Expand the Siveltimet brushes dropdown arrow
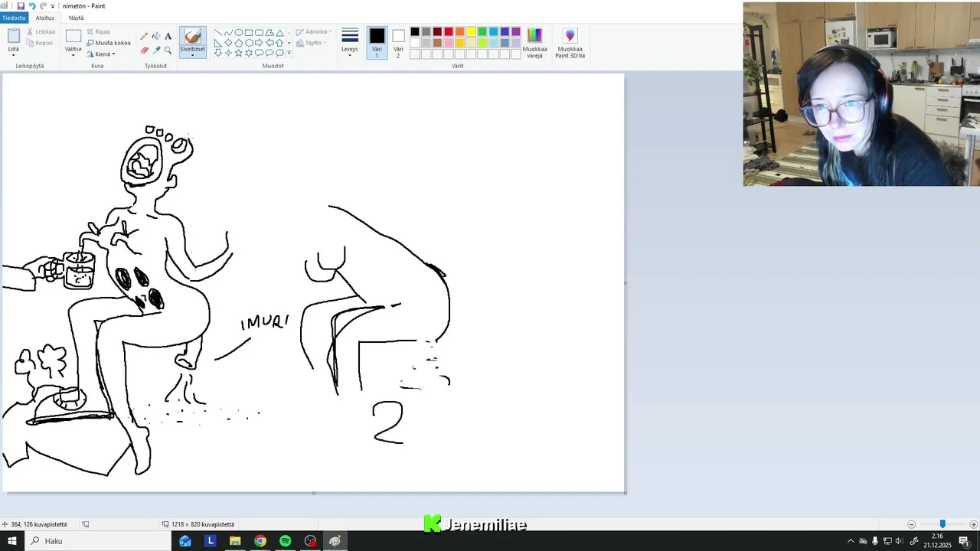 click(192, 55)
